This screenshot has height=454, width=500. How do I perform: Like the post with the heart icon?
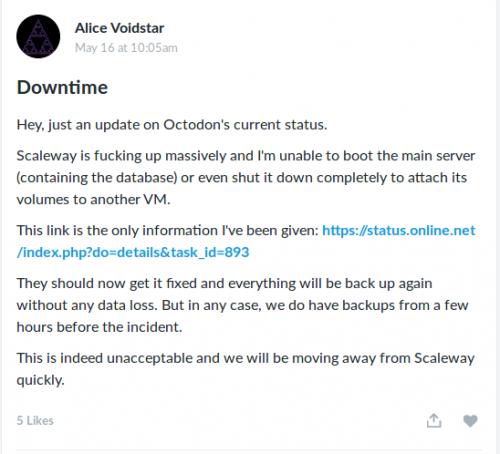click(x=470, y=421)
